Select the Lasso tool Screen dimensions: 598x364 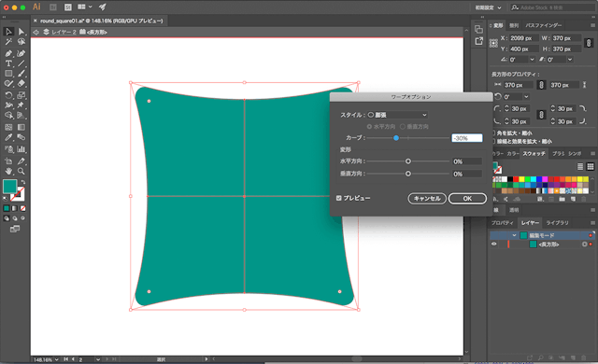click(21, 42)
